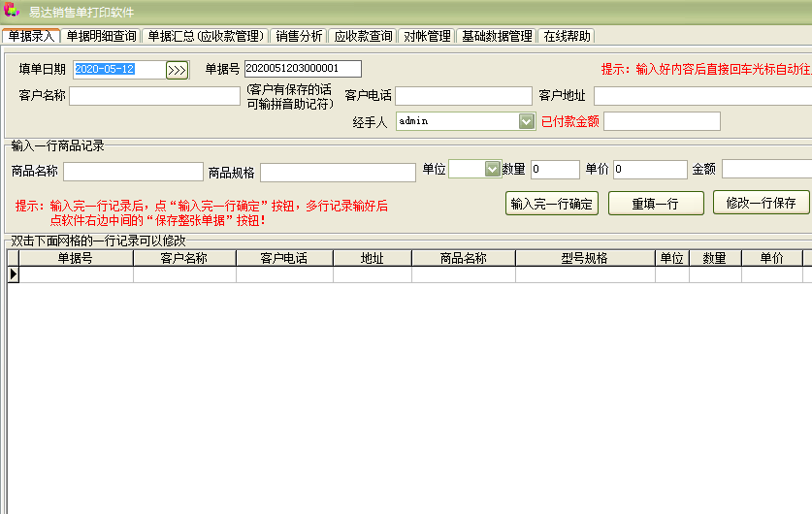Click the 已付款金额 red label

[570, 121]
